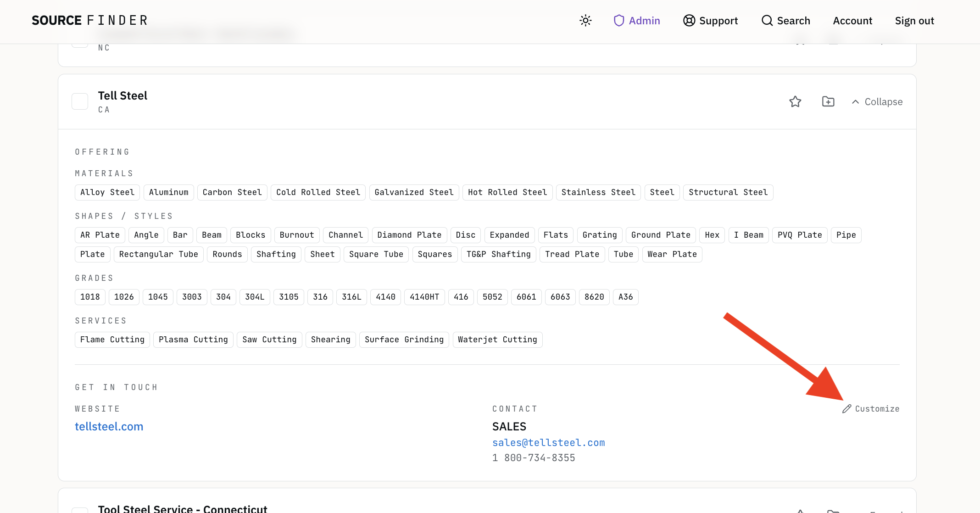Click the 6061 grade tag
The width and height of the screenshot is (980, 513).
pyautogui.click(x=526, y=297)
